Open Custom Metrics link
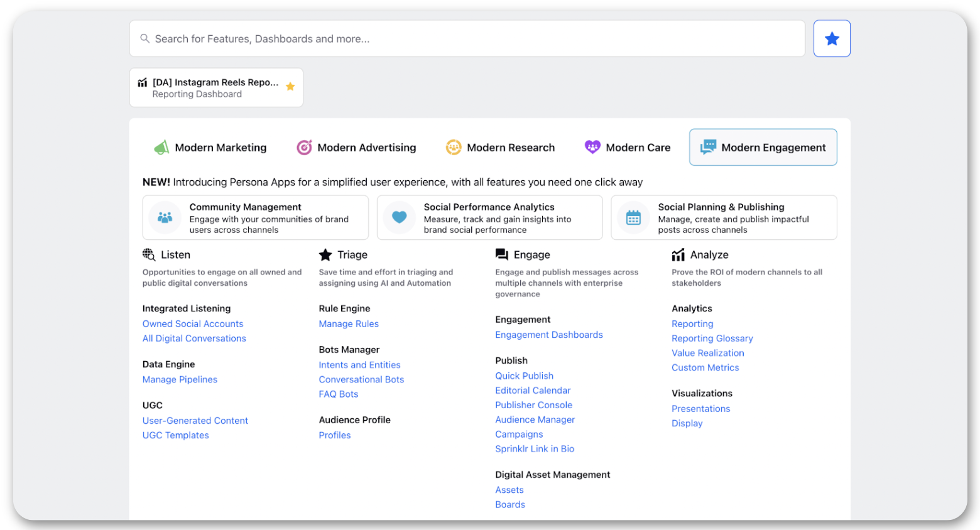The height and width of the screenshot is (530, 980). tap(705, 367)
